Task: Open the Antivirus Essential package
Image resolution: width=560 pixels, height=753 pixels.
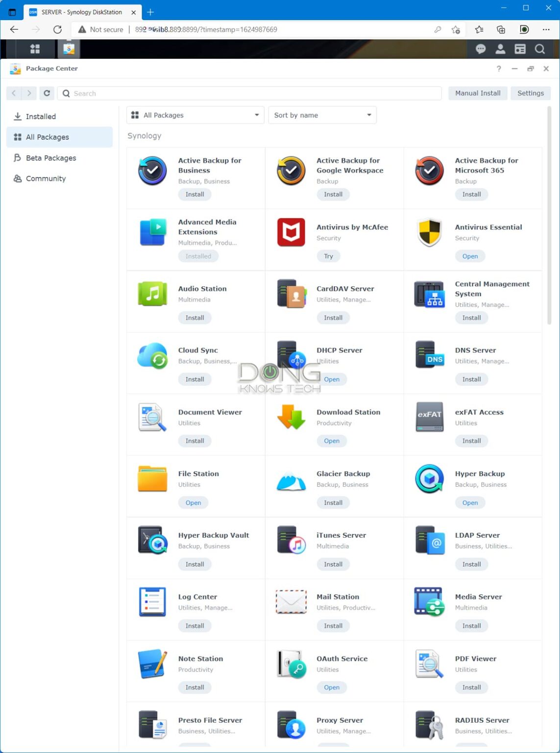Action: click(x=470, y=256)
